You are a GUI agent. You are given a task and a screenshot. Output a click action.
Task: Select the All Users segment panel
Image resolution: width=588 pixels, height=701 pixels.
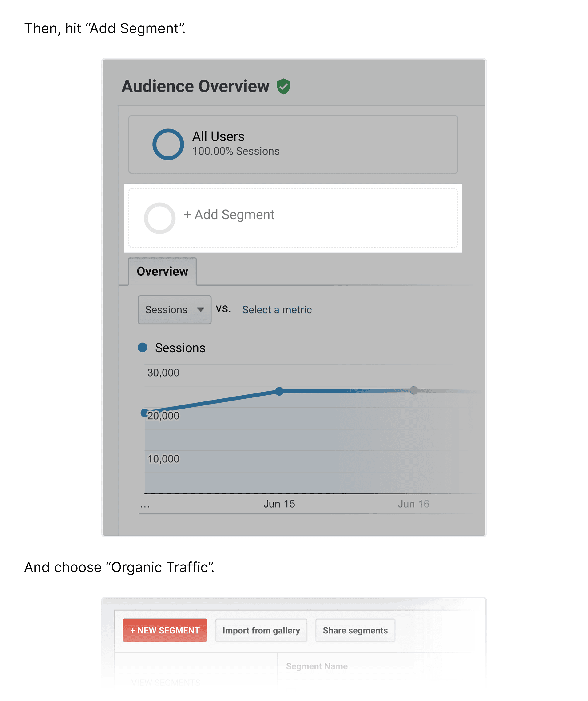point(293,144)
